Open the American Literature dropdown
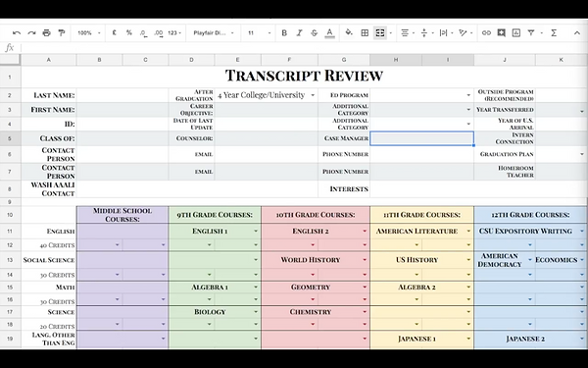588x368 pixels. pyautogui.click(x=468, y=231)
